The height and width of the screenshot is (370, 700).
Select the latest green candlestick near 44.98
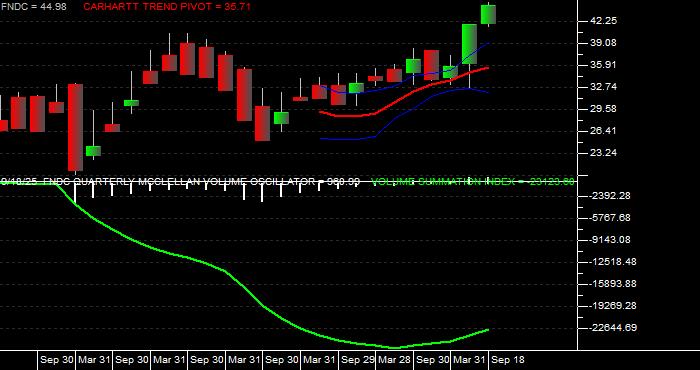488,14
